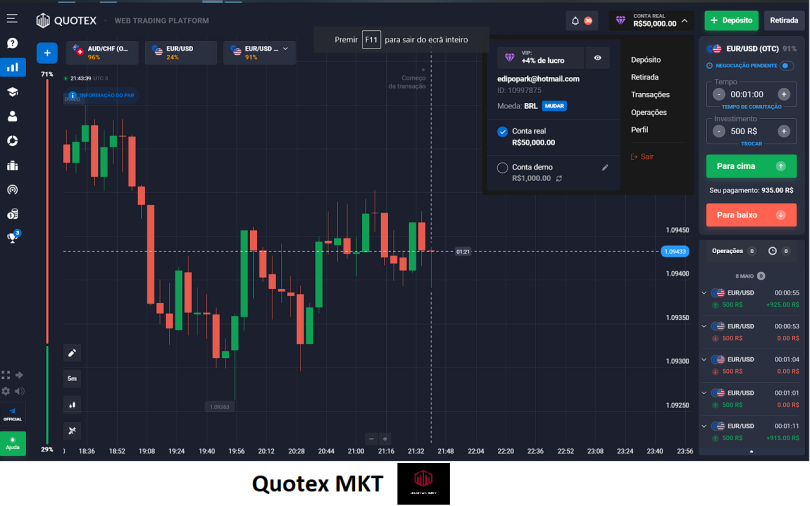810x506 pixels.
Task: Open the 5m timeframe selector
Action: coord(72,379)
